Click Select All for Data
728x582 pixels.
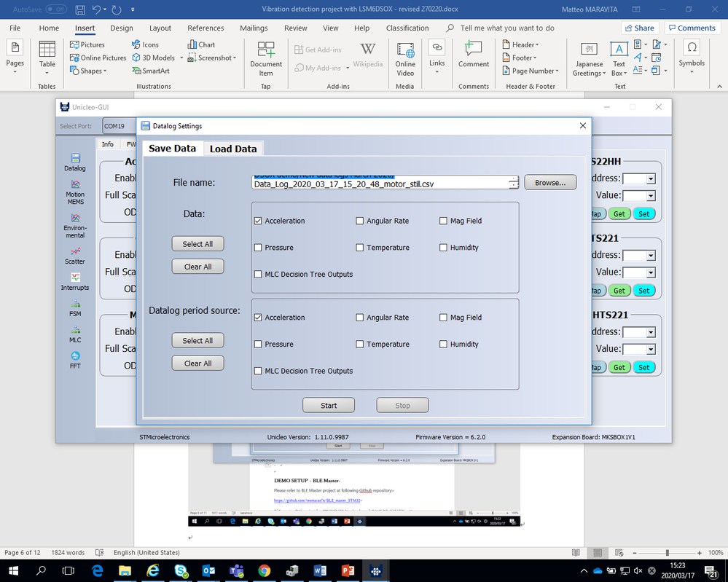click(197, 244)
